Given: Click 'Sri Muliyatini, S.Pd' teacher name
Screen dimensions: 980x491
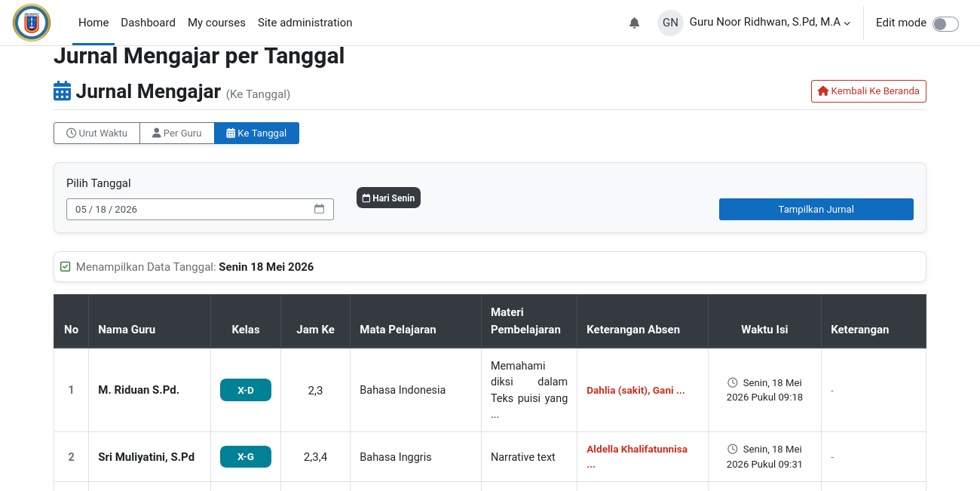Looking at the screenshot, I should click(x=146, y=456).
